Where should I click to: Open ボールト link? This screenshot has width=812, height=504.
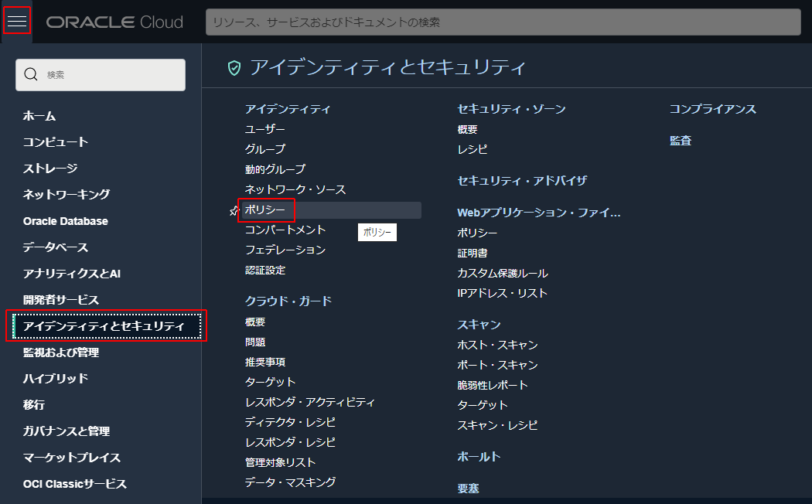tap(479, 457)
